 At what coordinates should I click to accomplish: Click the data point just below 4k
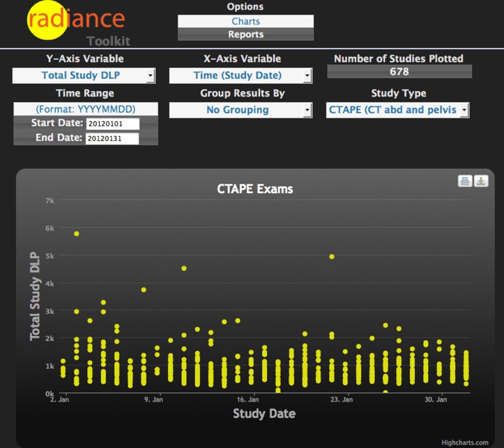144,290
